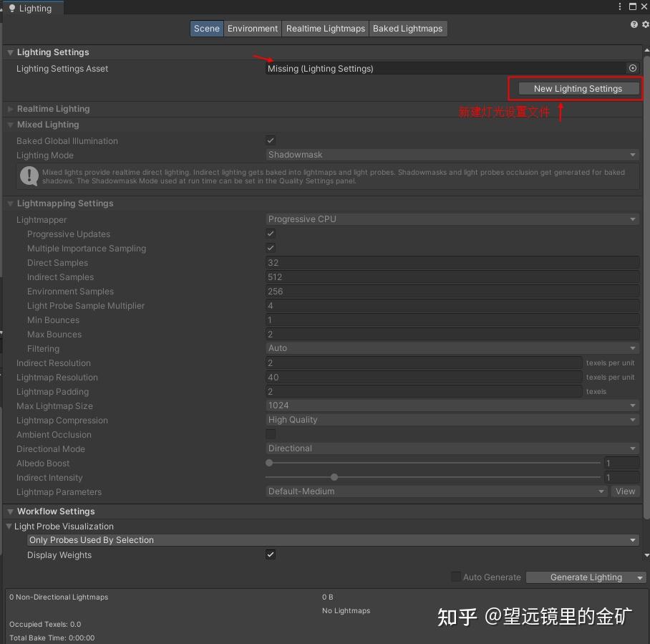Open Lightmap Compression High Quality dropdown
The height and width of the screenshot is (644, 650).
452,420
